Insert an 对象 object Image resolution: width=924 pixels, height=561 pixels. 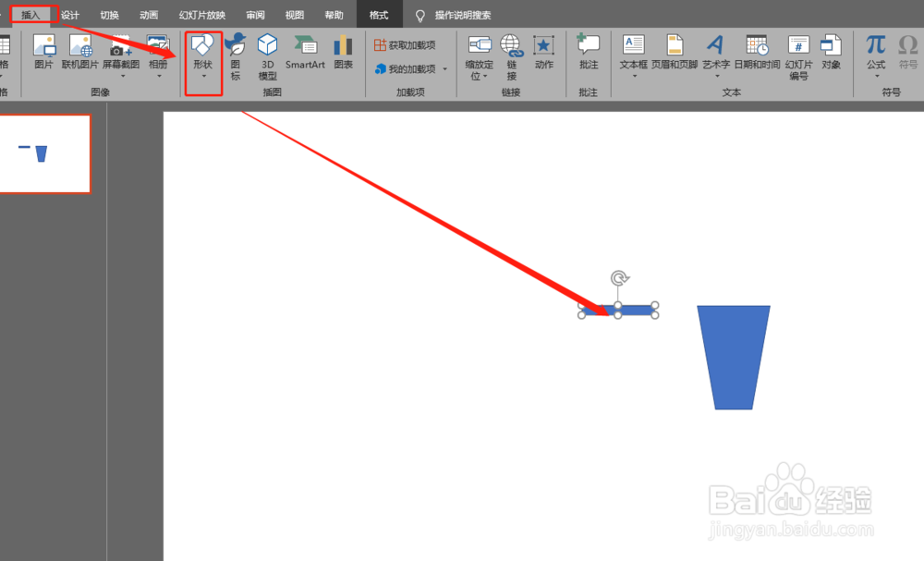(x=831, y=52)
